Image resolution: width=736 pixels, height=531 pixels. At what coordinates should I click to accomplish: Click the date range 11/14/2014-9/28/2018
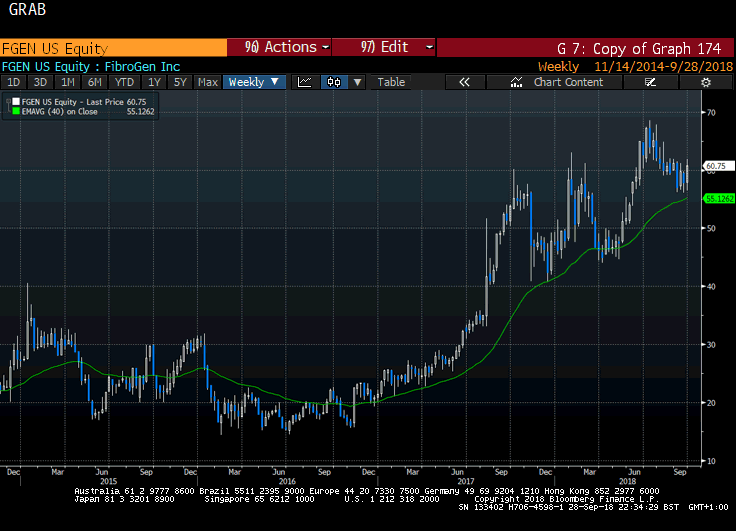pyautogui.click(x=661, y=66)
